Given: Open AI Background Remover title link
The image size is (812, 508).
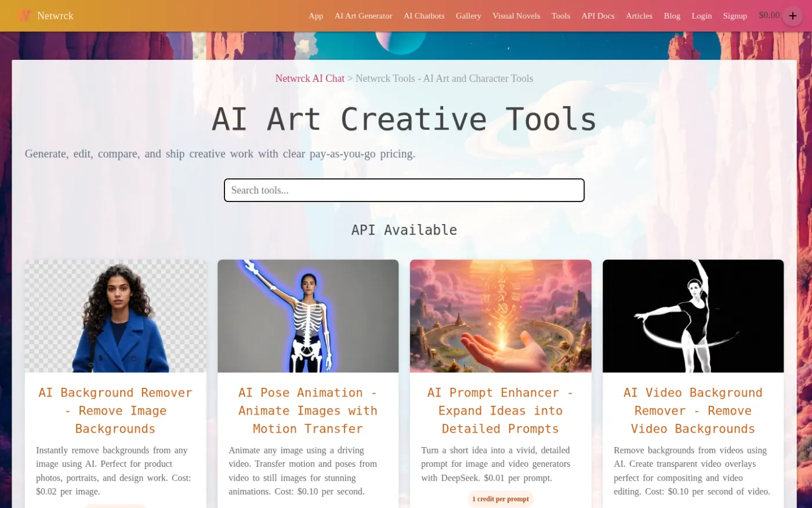Looking at the screenshot, I should pos(115,410).
